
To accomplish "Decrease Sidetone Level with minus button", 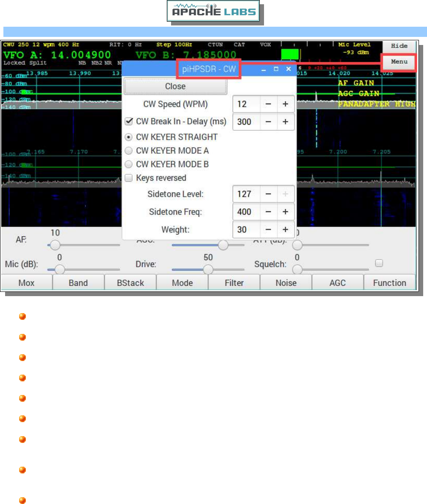I will [x=268, y=194].
